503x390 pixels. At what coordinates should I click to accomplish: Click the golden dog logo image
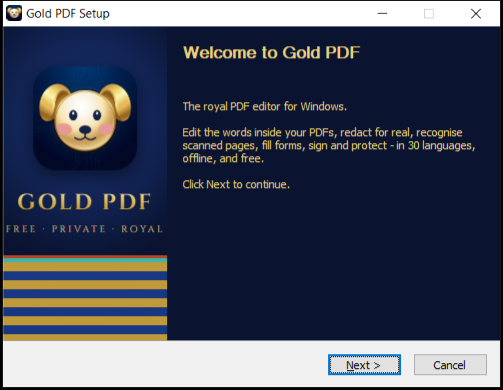click(85, 118)
